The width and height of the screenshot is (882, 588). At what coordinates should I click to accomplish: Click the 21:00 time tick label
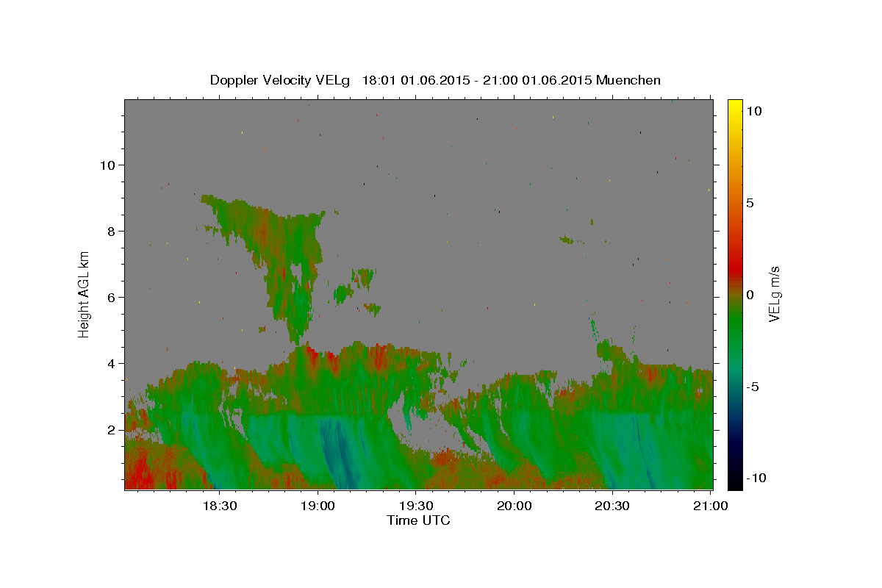pyautogui.click(x=711, y=506)
